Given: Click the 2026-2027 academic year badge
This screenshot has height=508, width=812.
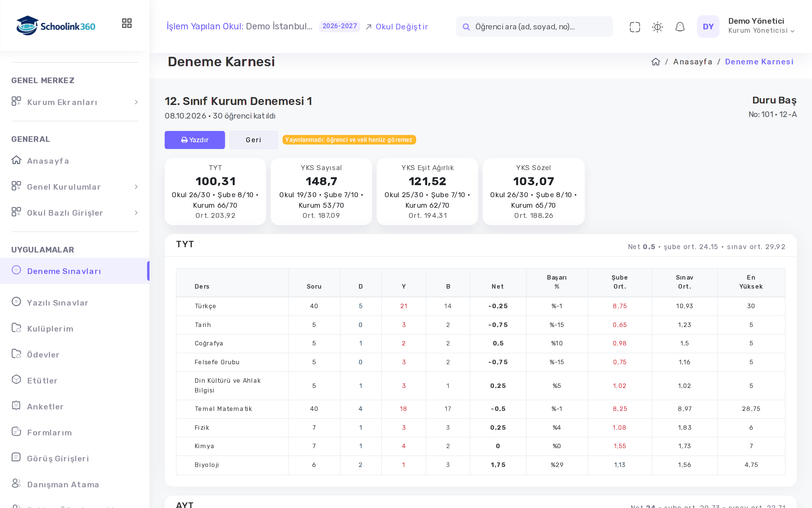Looking at the screenshot, I should 340,26.
